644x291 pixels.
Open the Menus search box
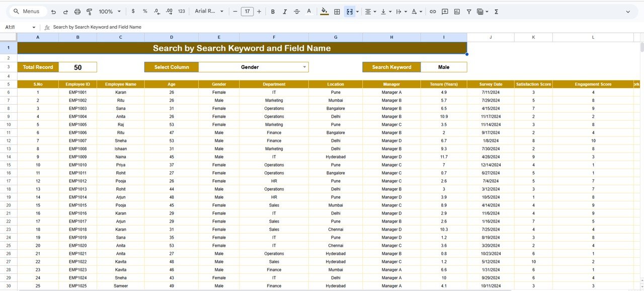click(28, 12)
